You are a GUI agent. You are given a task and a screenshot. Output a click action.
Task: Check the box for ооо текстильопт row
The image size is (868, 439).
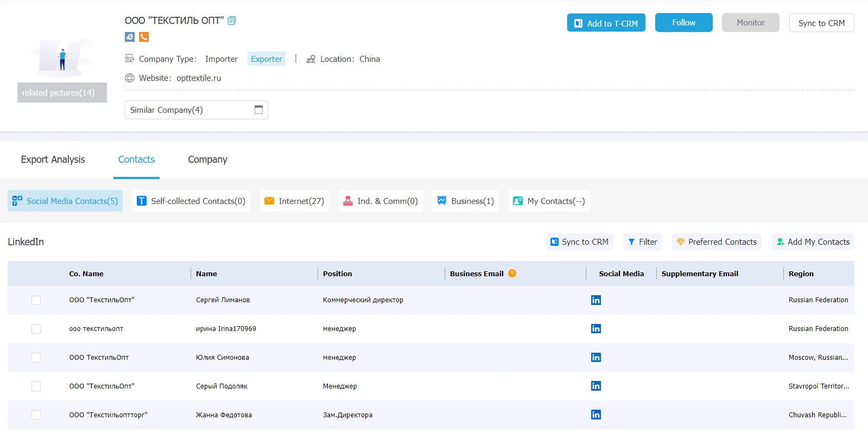click(x=36, y=329)
